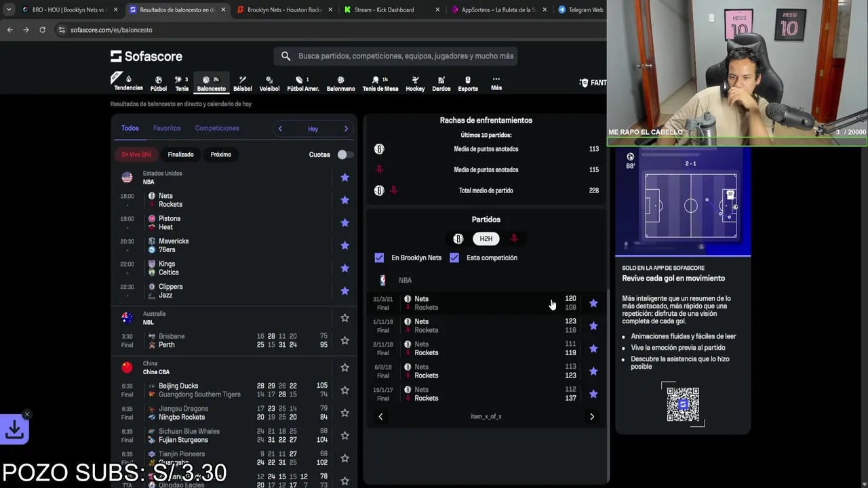The image size is (868, 488).
Task: Switch to AppSorteos browser tab
Action: pos(498,9)
